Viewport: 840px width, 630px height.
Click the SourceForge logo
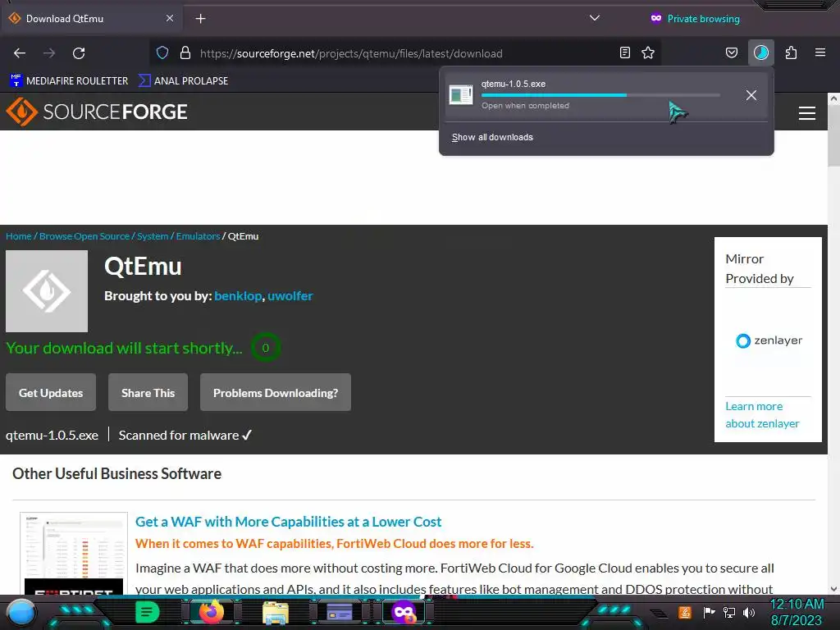[97, 112]
